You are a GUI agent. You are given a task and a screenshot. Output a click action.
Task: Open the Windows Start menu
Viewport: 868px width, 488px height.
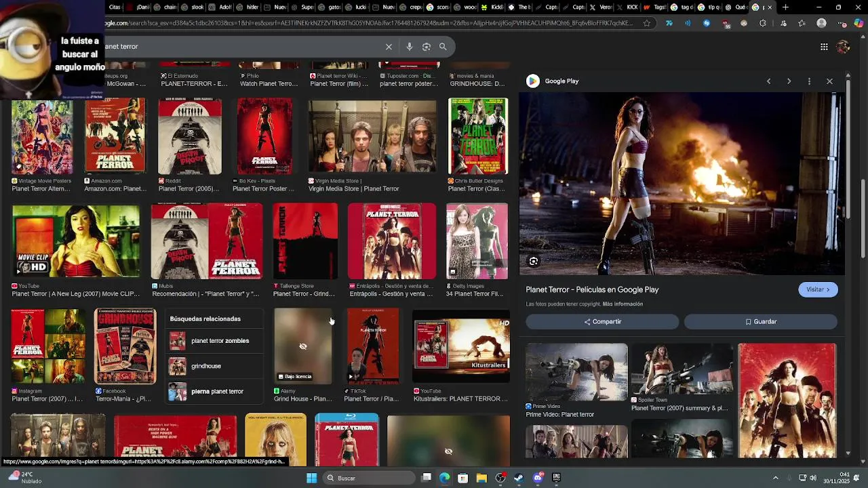click(x=311, y=478)
